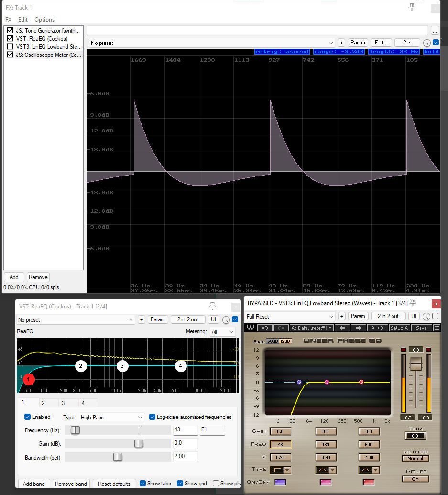The height and width of the screenshot is (495, 448).
Task: Expand the Metering All dropdown
Action: (x=223, y=331)
